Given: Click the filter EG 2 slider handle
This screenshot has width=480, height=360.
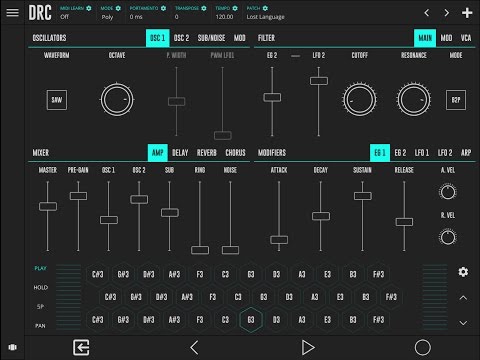Looking at the screenshot, I should pyautogui.click(x=272, y=97).
